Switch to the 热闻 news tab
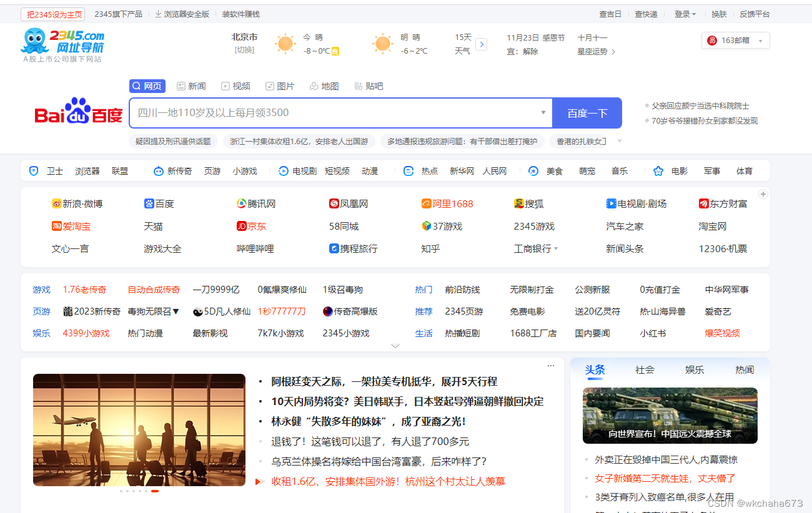This screenshot has height=513, width=812. (745, 369)
